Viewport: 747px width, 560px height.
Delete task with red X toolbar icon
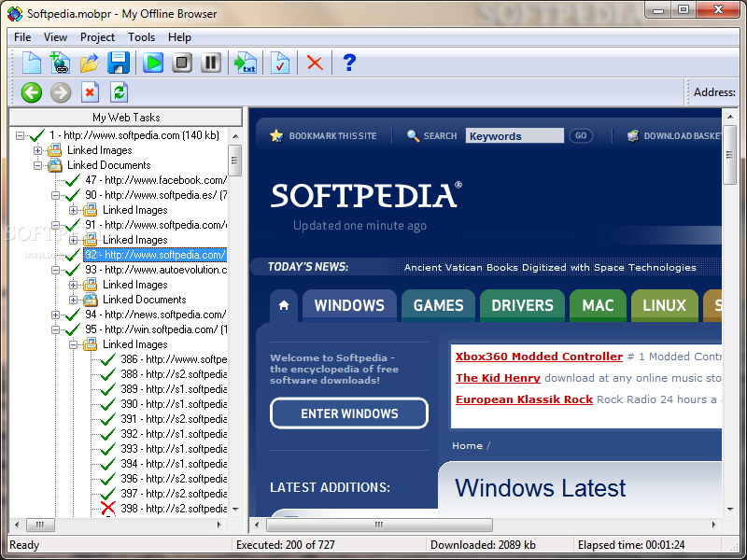[x=315, y=63]
